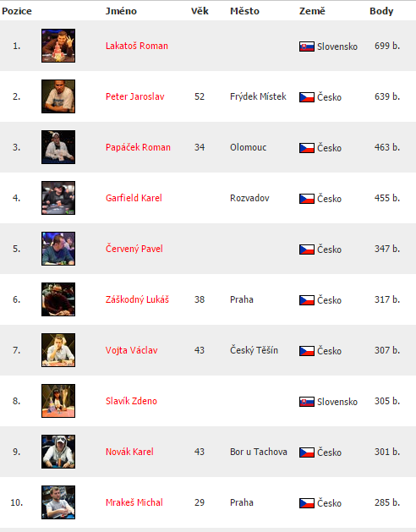The width and height of the screenshot is (416, 532).
Task: Click Vojta Václav name link
Action: [x=132, y=350]
